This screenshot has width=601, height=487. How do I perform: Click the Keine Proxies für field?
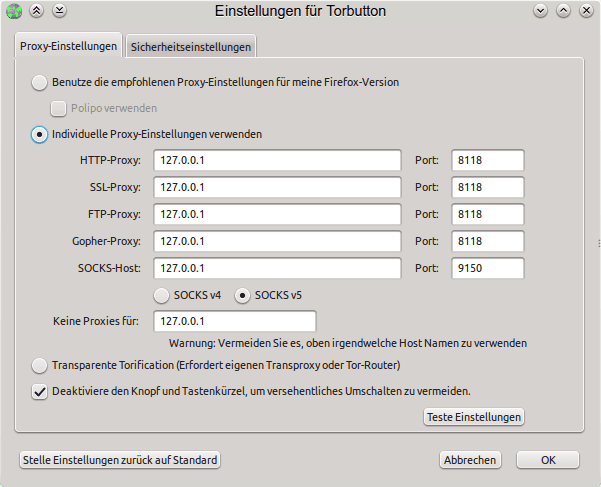pyautogui.click(x=235, y=321)
